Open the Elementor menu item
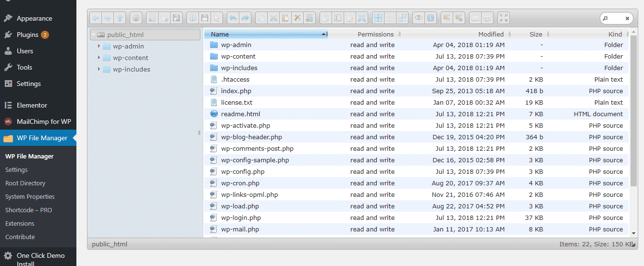The image size is (644, 266). click(x=38, y=105)
